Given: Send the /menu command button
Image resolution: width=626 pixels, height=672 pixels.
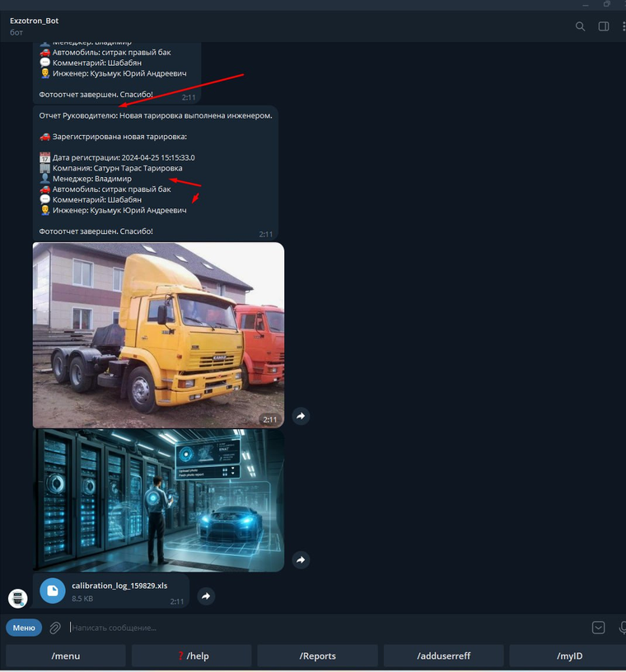Looking at the screenshot, I should coord(66,656).
